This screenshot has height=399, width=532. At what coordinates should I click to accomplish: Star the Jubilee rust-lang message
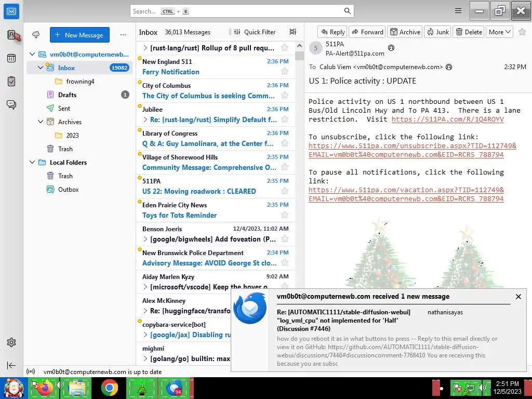pos(285,119)
